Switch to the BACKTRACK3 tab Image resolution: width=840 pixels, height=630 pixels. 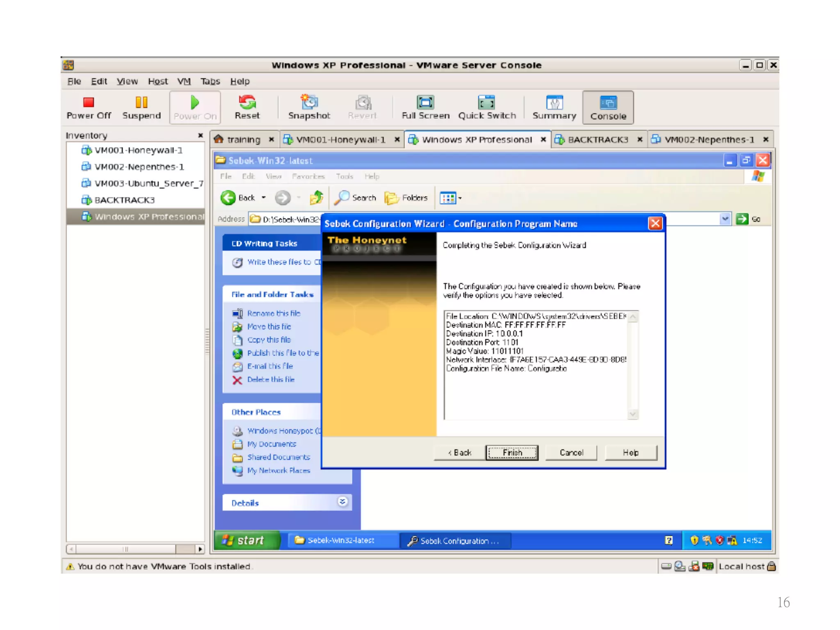pyautogui.click(x=598, y=139)
